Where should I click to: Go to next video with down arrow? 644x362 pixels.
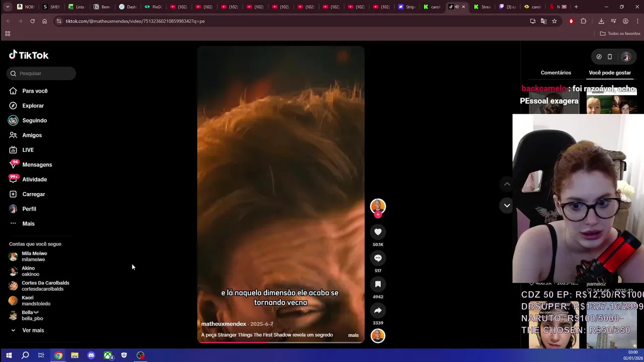[507, 205]
